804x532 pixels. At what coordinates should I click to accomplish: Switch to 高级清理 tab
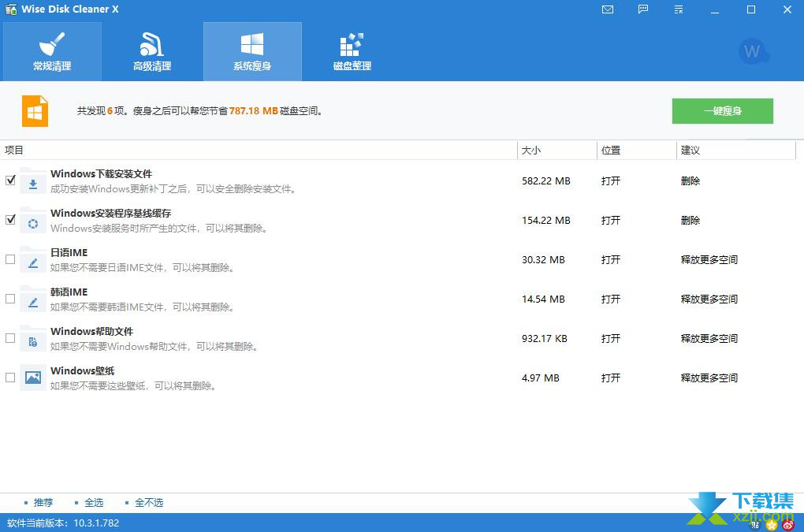click(152, 51)
